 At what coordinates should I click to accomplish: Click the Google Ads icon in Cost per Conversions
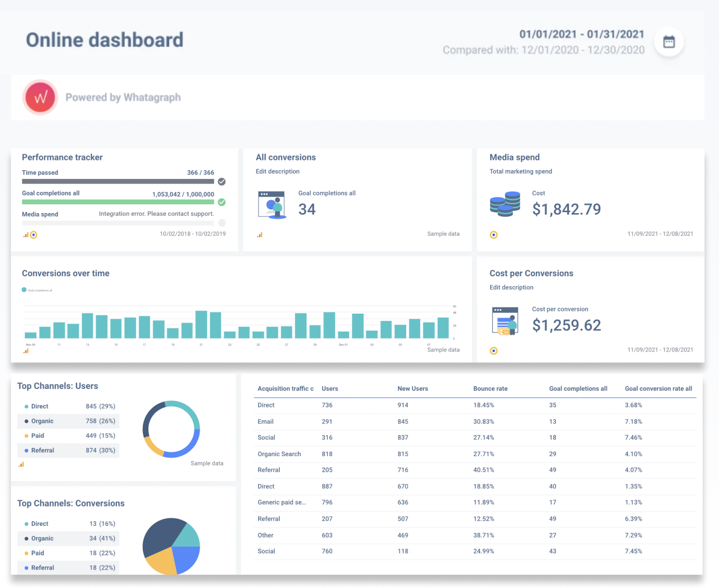tap(494, 351)
